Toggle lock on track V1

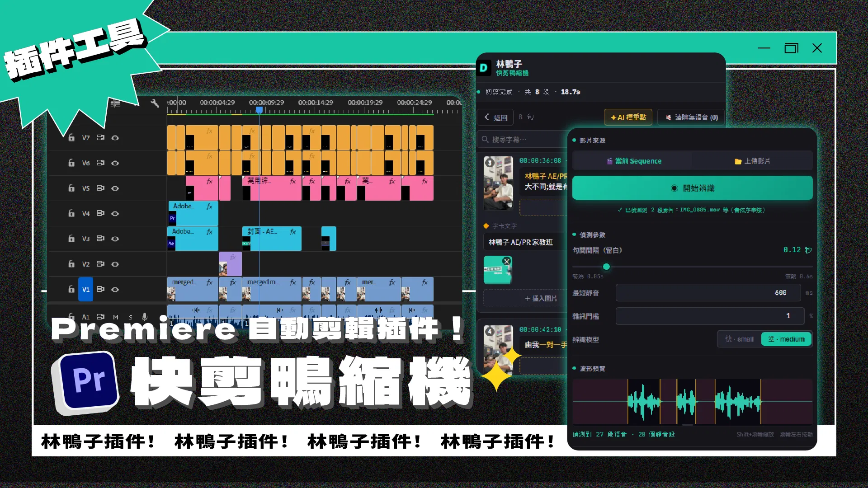(x=71, y=289)
